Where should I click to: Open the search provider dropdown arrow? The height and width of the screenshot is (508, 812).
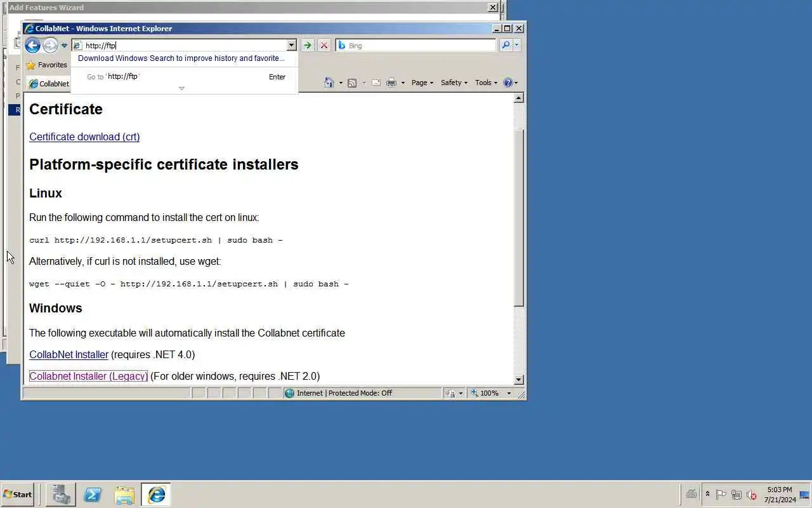pos(516,45)
